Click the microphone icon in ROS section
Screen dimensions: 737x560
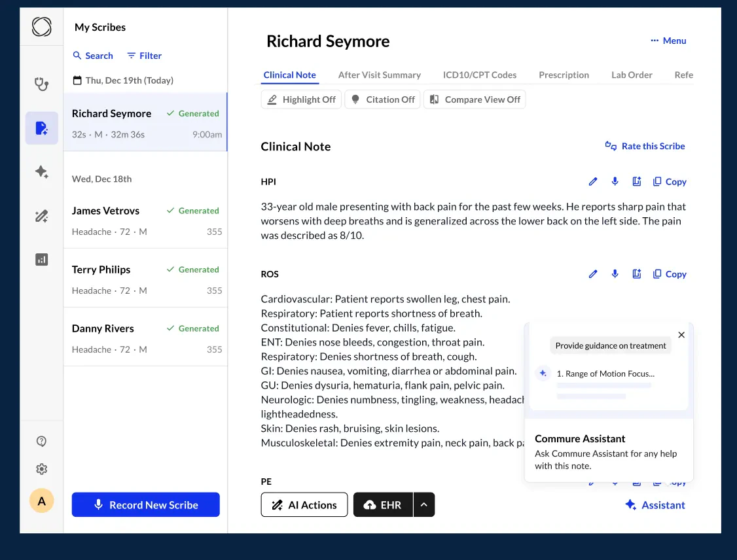615,274
